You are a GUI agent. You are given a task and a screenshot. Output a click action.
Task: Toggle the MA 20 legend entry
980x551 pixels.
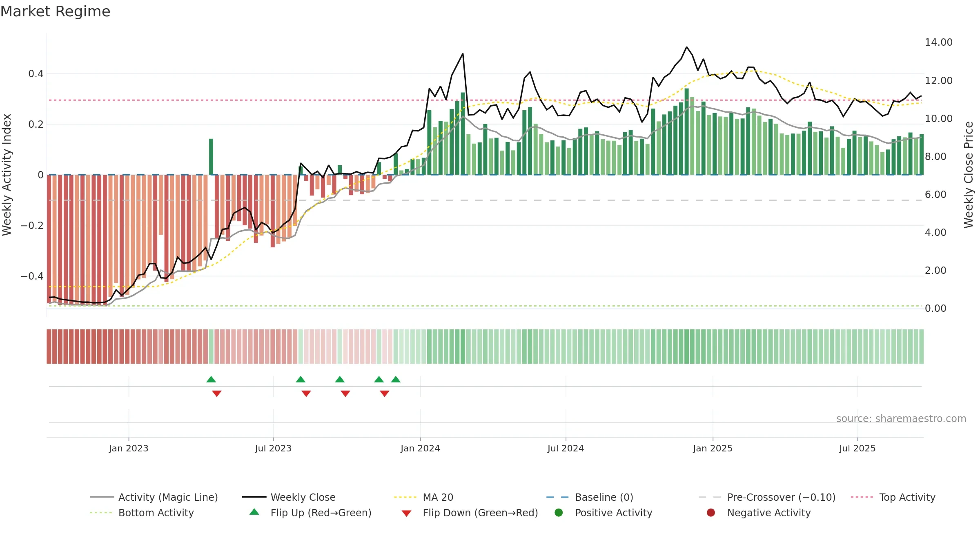[x=423, y=497]
